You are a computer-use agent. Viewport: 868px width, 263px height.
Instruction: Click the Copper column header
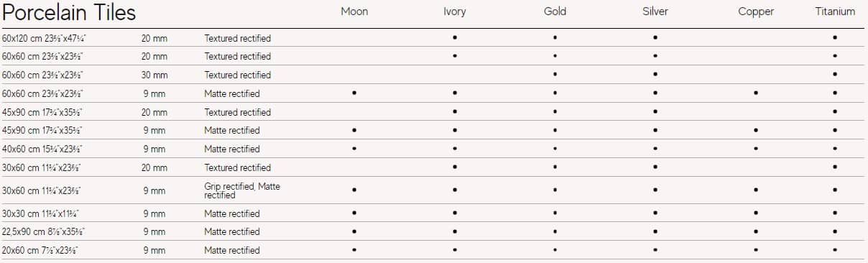point(756,11)
